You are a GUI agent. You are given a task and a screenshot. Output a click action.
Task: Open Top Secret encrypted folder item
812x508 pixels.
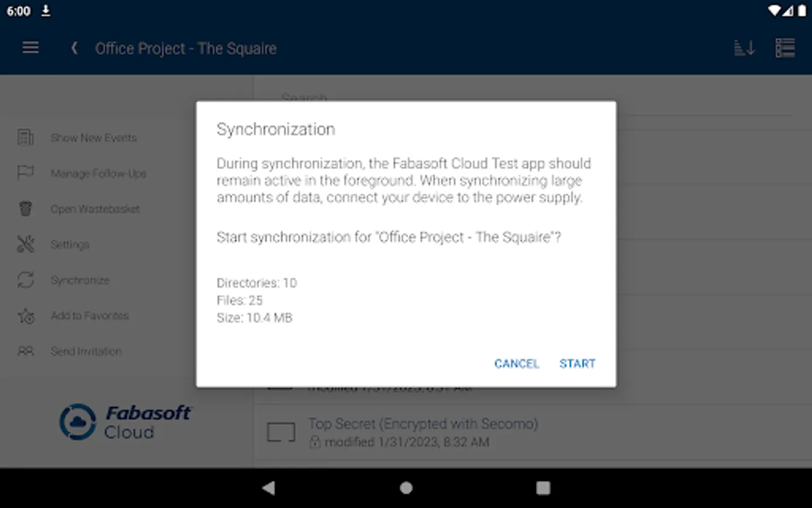(532, 432)
